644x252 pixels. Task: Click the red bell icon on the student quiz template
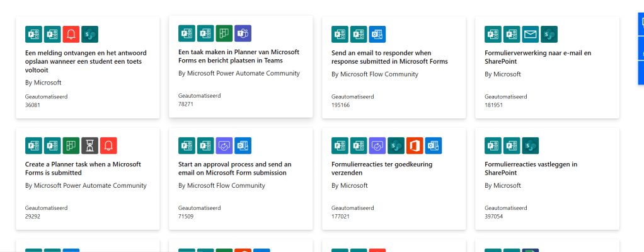click(71, 34)
